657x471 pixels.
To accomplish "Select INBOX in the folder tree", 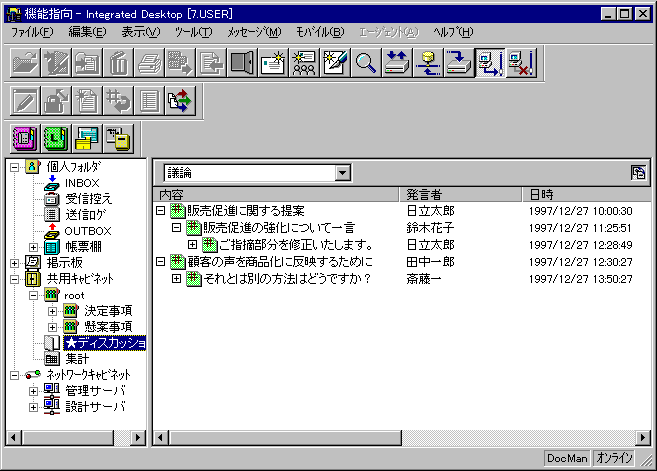I will tap(82, 183).
